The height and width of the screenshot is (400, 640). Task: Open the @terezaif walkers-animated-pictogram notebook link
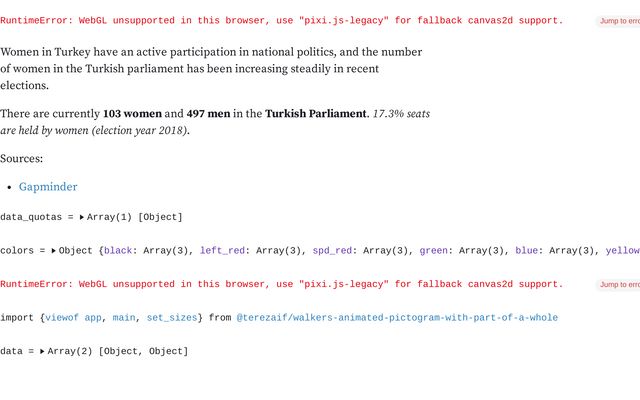coord(397,318)
